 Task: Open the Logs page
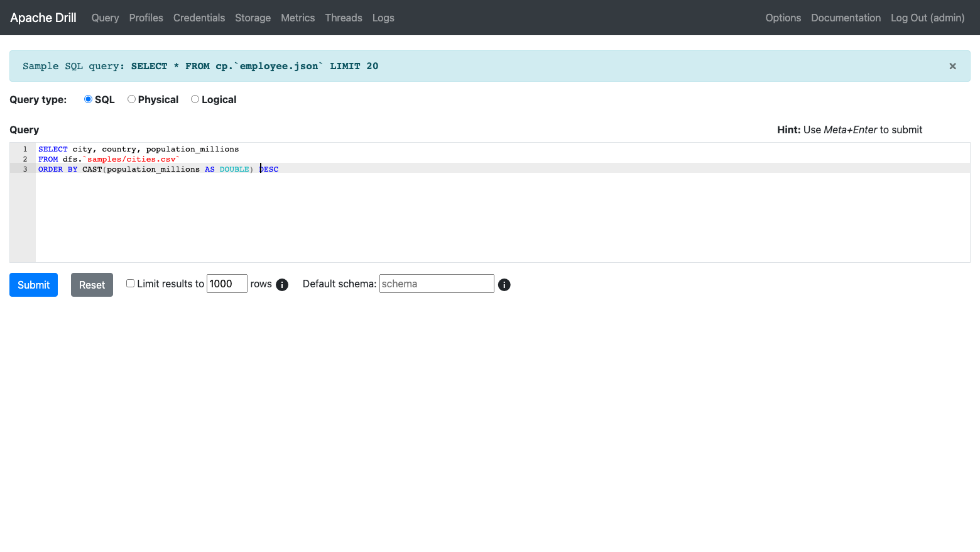point(383,18)
